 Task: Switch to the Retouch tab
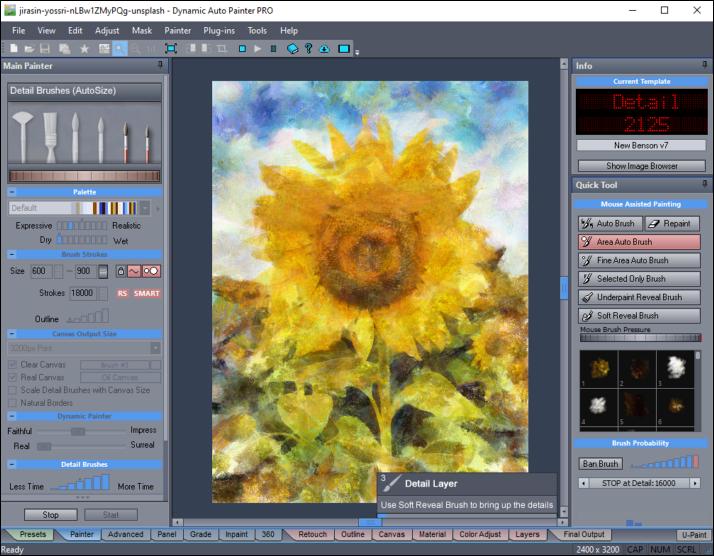pos(312,534)
